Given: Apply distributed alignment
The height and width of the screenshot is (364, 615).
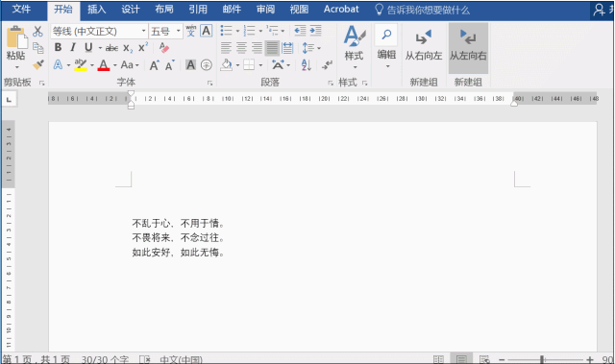Looking at the screenshot, I should click(287, 48).
